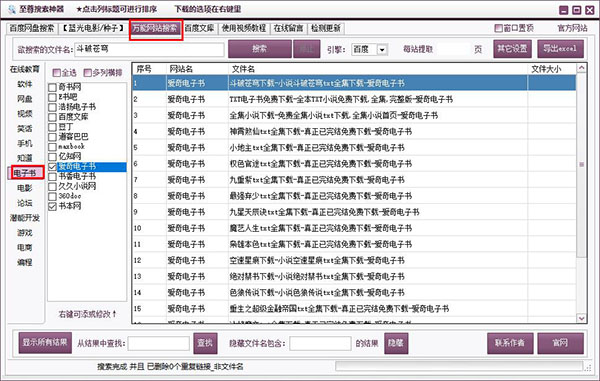Click the 查找 button
This screenshot has width=600, height=381.
(205, 343)
